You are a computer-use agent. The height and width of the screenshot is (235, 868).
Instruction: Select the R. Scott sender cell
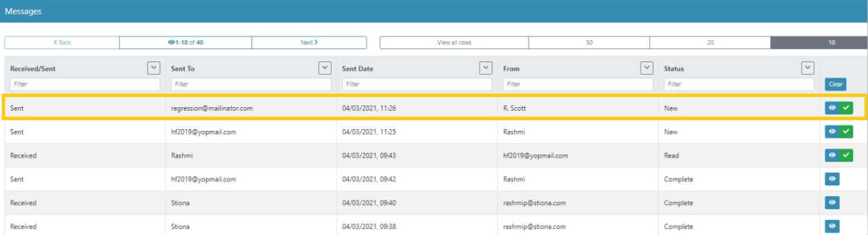click(578, 108)
